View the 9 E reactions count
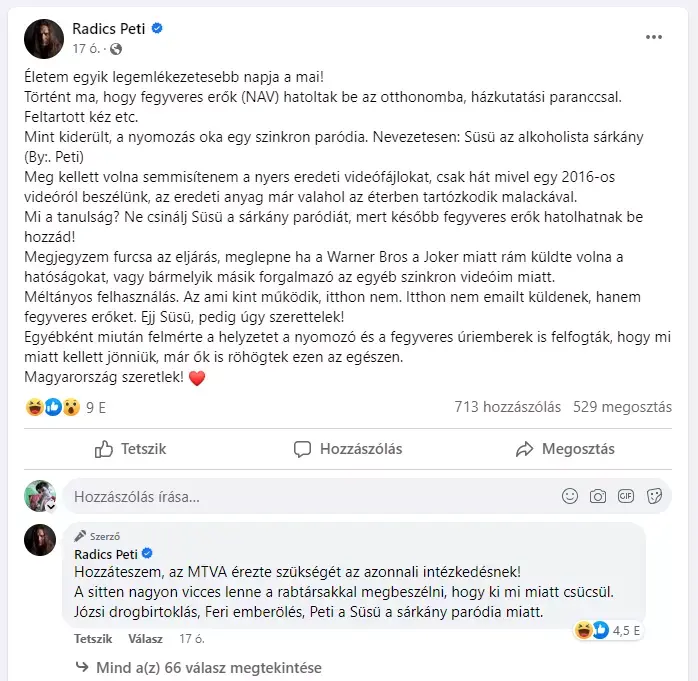This screenshot has height=681, width=698. (96, 408)
